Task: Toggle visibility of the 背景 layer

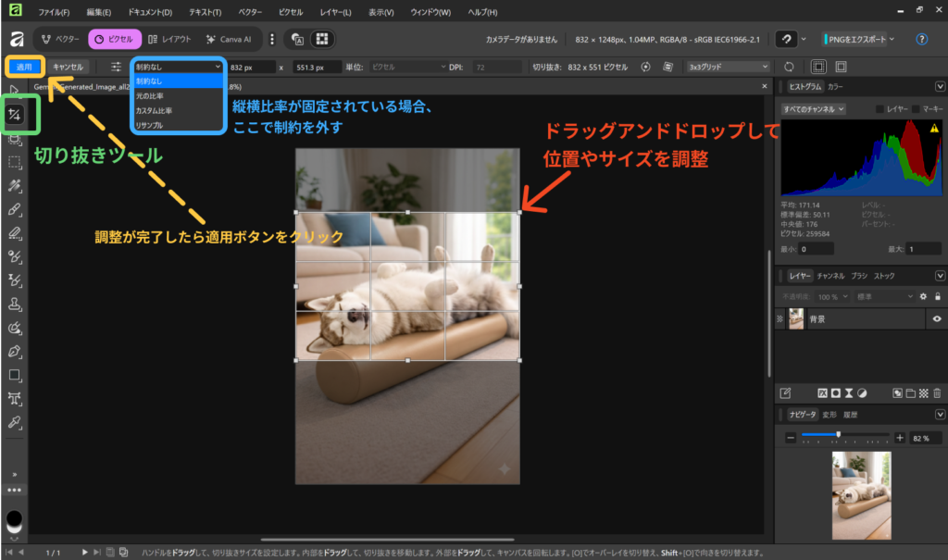Action: tap(937, 318)
